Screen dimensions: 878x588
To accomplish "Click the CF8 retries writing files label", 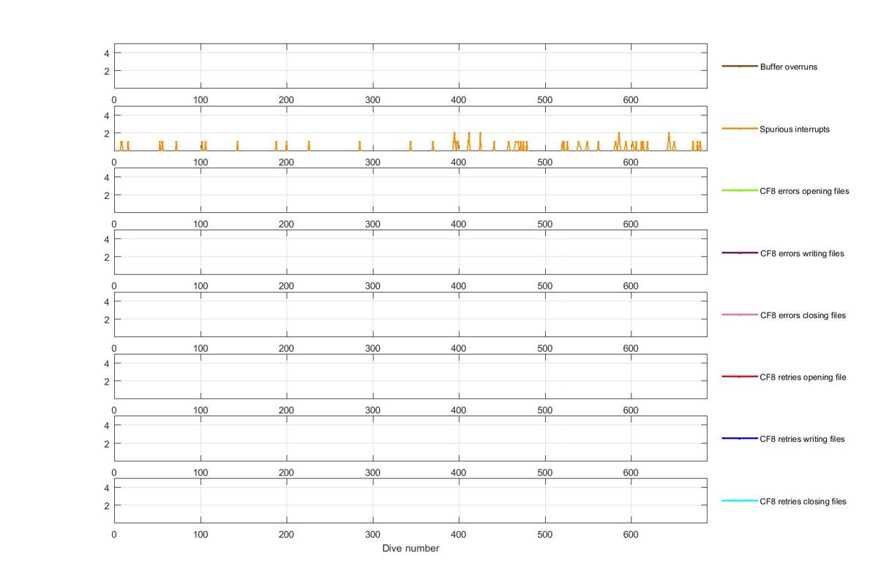I will coord(802,439).
